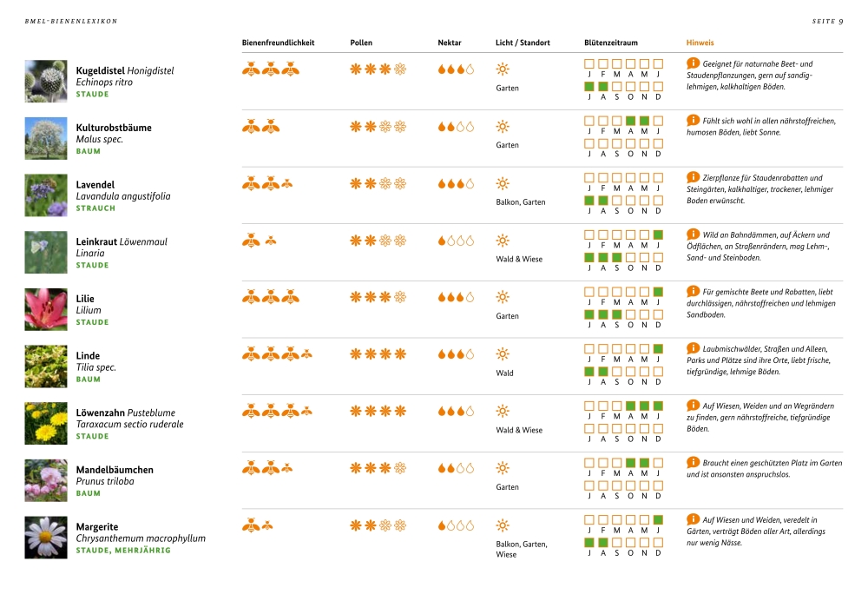Click the first nectar drop icon for Margerite
Screen dimensions: 868x614
pyautogui.click(x=442, y=525)
